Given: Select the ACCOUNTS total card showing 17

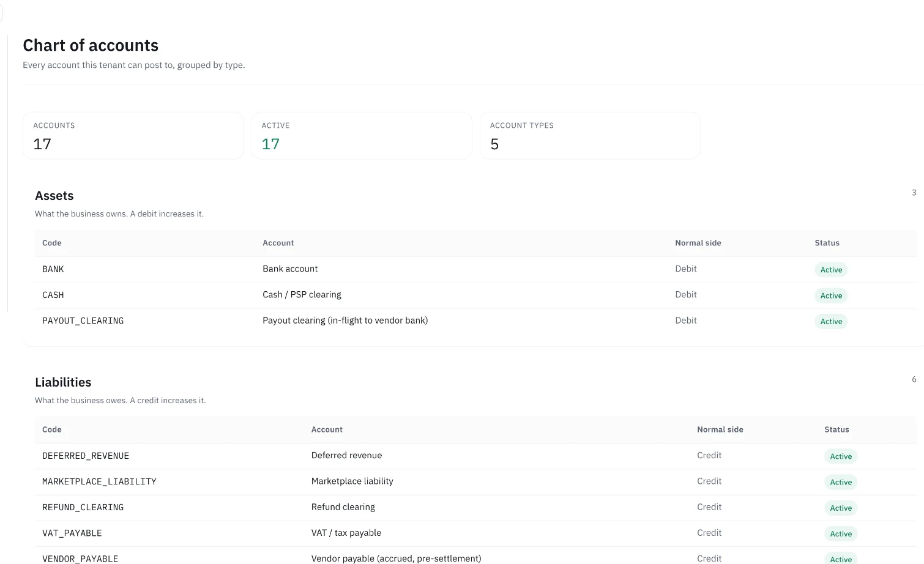Looking at the screenshot, I should 133,136.
